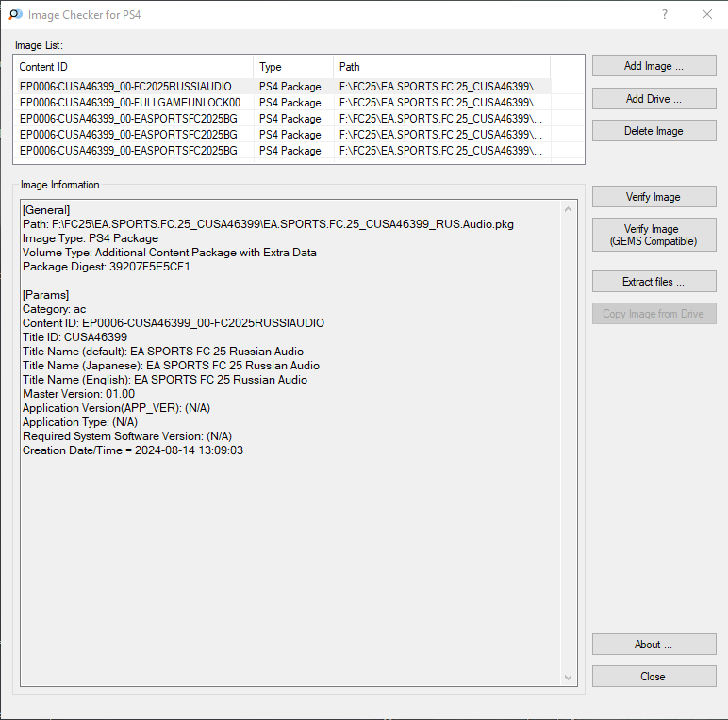
Task: Click PS4 Package type cell in FULLGAMEUNLOCK00 row
Action: click(x=290, y=103)
